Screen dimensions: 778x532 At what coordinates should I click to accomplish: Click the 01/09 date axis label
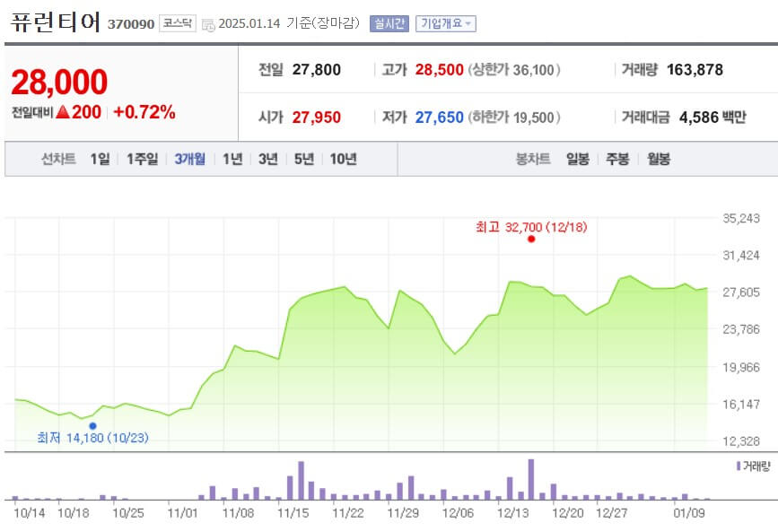pos(688,513)
